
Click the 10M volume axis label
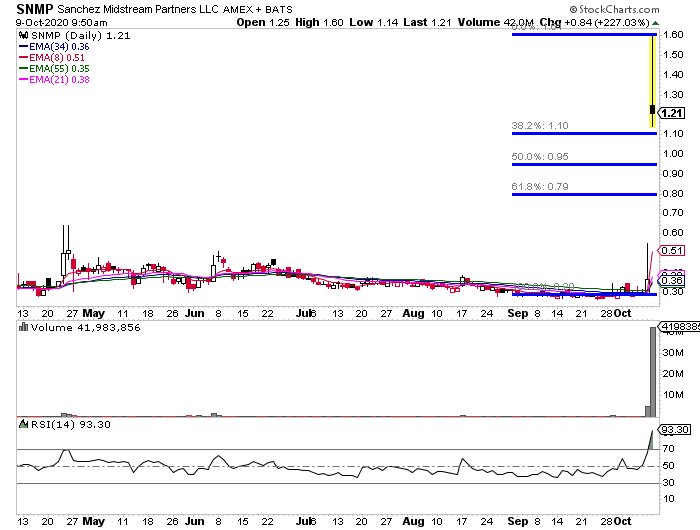[x=673, y=395]
